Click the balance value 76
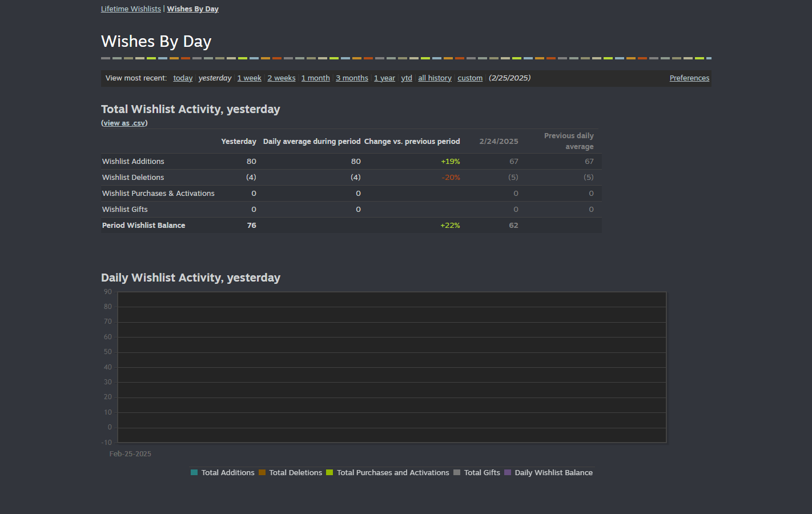 point(252,226)
